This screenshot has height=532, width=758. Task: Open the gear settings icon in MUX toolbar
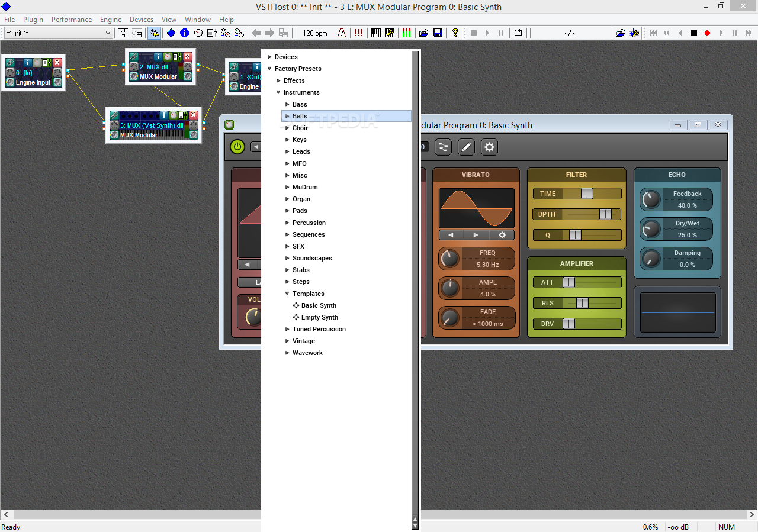[x=489, y=147]
